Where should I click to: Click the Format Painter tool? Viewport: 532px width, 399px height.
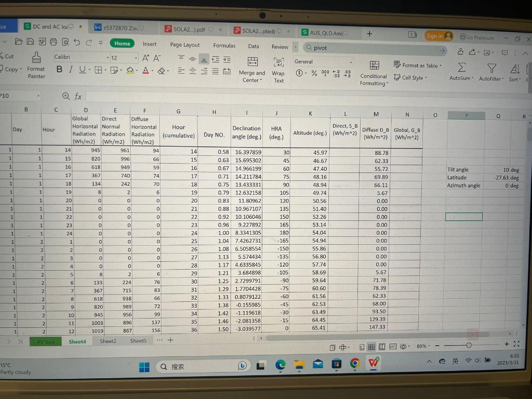[36, 65]
